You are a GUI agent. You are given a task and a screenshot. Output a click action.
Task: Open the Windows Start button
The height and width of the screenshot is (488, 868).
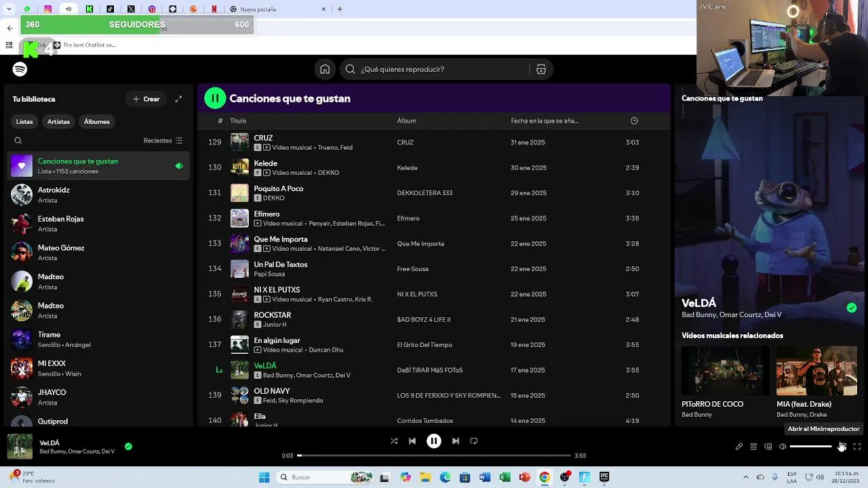(264, 477)
